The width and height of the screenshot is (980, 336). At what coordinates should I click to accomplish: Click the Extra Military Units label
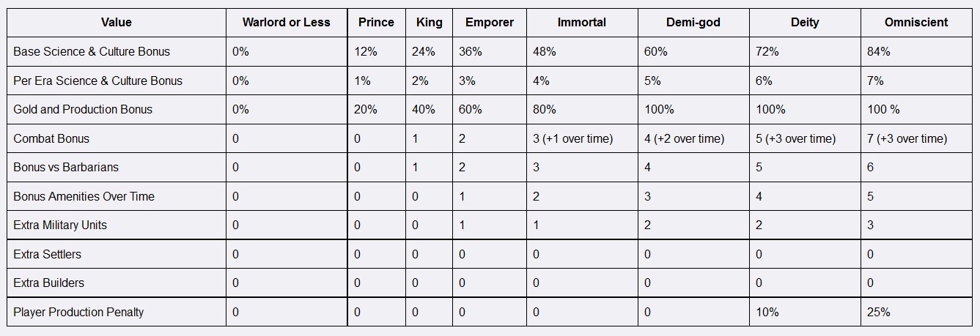click(60, 225)
